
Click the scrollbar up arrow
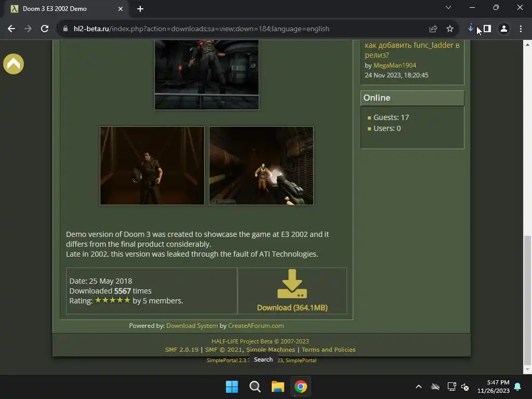(x=527, y=45)
